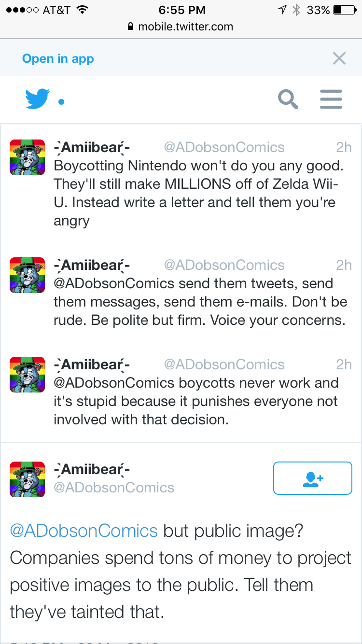Tap avatar on the main expanded tweet
The image size is (362, 644).
28,479
